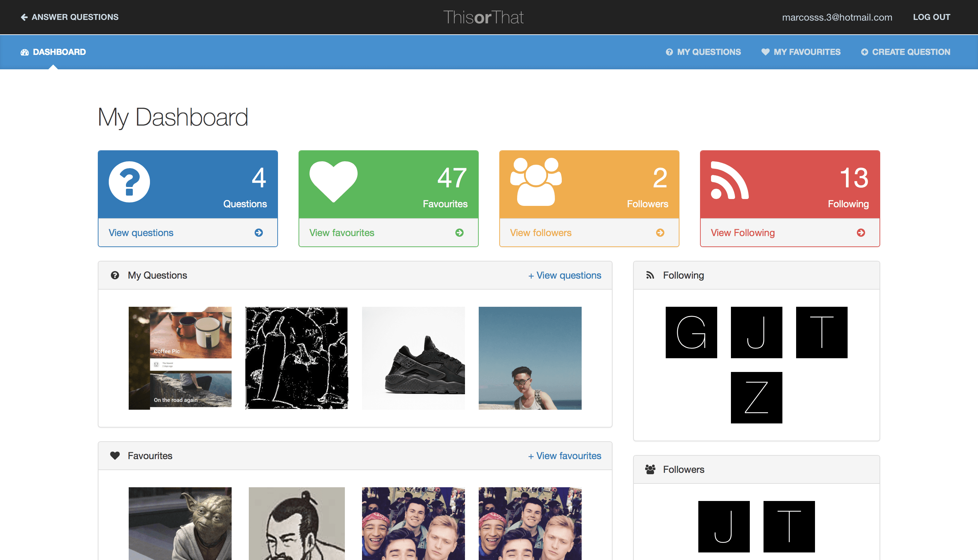Click the heart icon beside My Favourites nav
This screenshot has height=560, width=978.
tap(765, 52)
